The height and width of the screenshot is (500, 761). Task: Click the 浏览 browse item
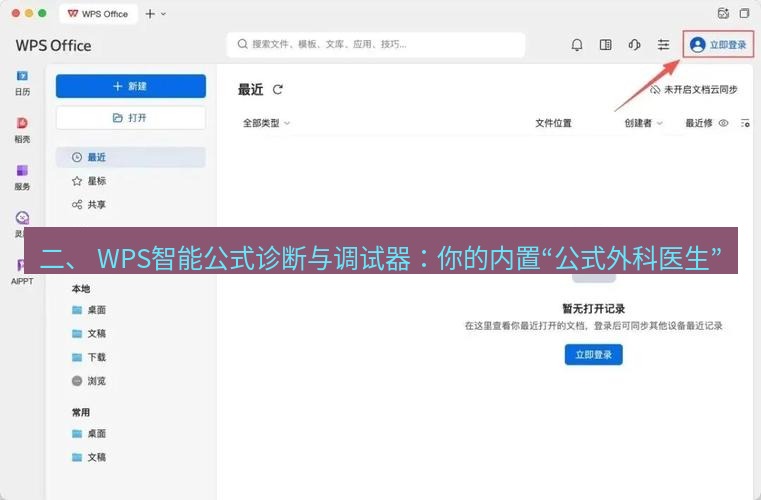coord(89,381)
